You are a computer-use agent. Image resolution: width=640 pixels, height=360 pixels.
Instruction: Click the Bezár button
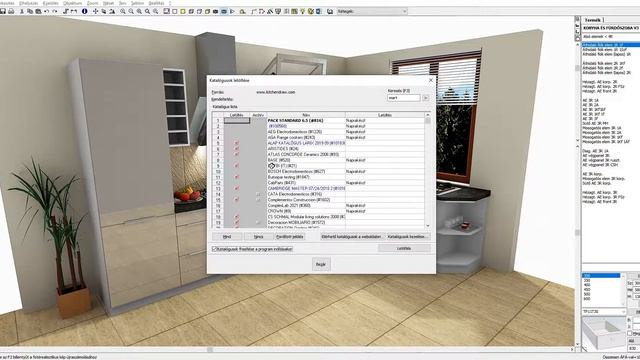(321, 264)
